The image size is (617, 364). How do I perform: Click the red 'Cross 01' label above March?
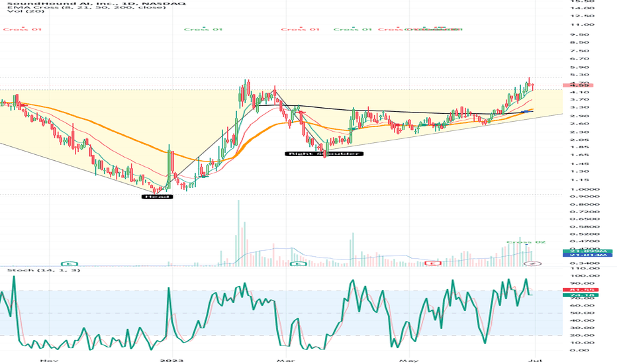(301, 30)
